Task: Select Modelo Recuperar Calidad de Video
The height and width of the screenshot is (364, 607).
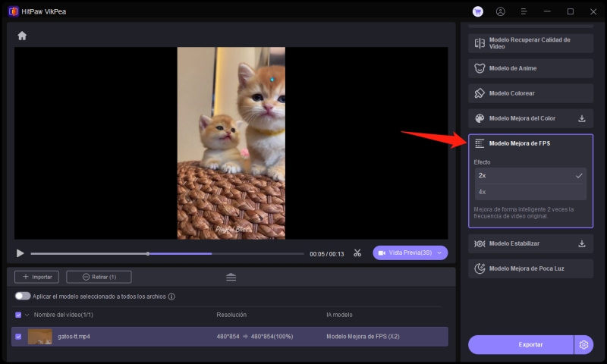Action: pyautogui.click(x=530, y=43)
